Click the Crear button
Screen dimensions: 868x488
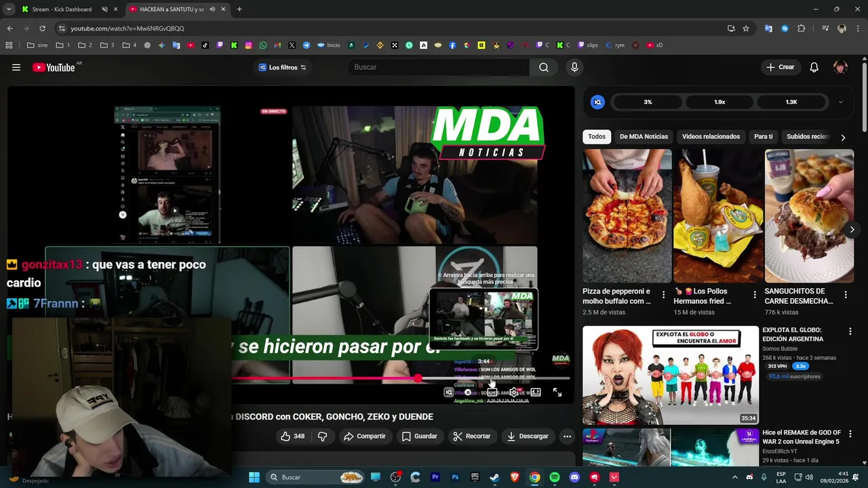click(780, 67)
